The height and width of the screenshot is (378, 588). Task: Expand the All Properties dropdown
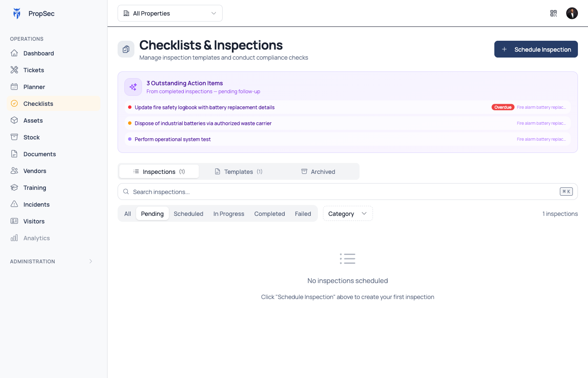170,13
